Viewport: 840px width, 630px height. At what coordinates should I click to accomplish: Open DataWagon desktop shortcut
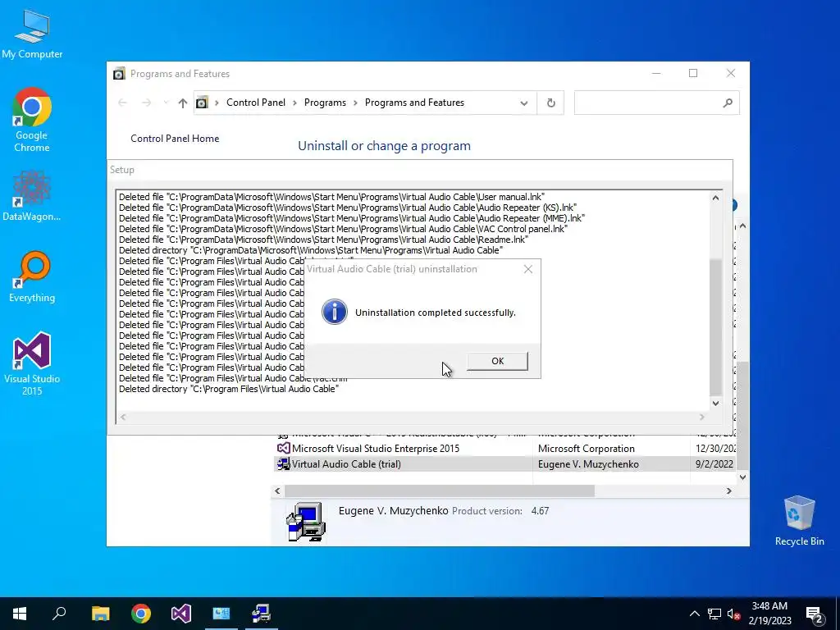32,196
